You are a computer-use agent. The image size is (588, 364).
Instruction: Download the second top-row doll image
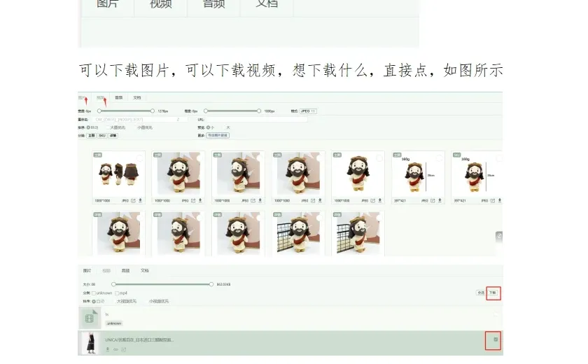pos(200,201)
